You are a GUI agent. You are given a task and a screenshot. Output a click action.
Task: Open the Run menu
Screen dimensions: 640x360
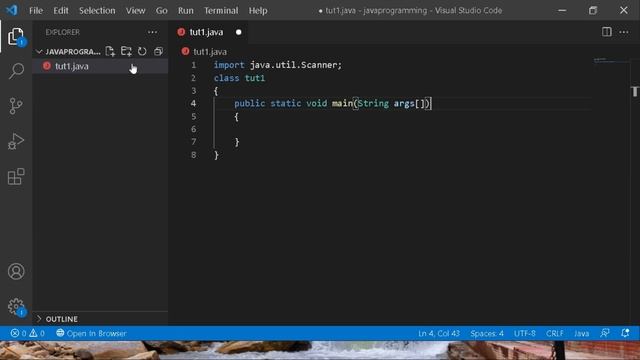tap(185, 11)
